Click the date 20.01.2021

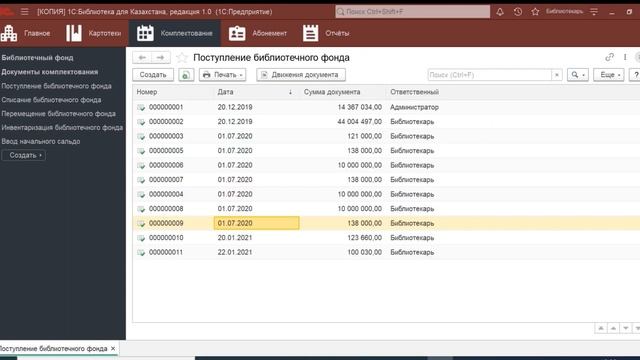[x=235, y=238]
